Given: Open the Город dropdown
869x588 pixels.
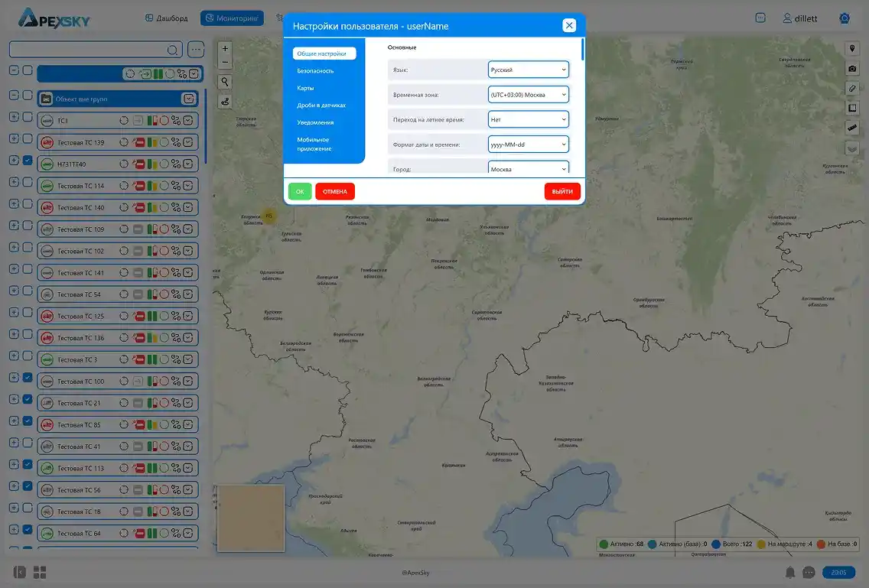Looking at the screenshot, I should tap(528, 168).
